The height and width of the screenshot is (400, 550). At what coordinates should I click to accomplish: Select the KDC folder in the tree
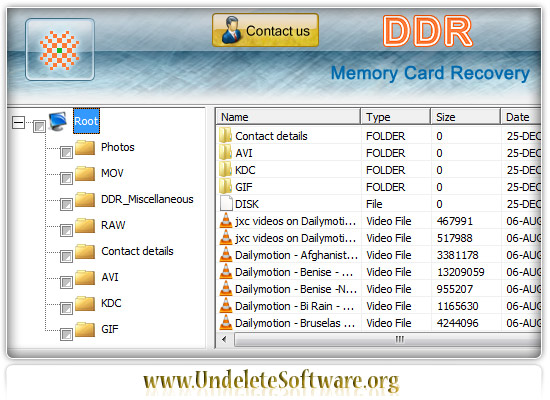111,303
